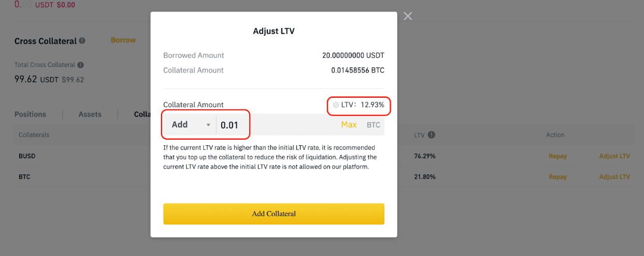The height and width of the screenshot is (256, 644).
Task: Close the Adjust LTV dialog with X
Action: point(408,16)
